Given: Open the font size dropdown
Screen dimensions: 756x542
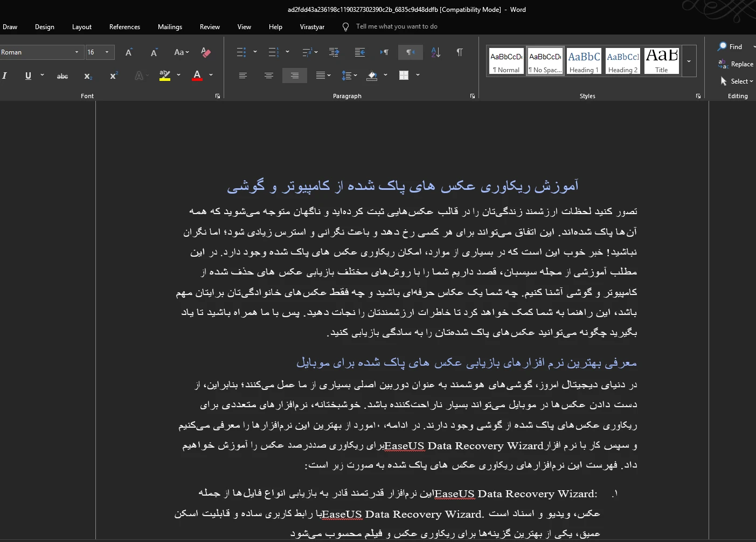Looking at the screenshot, I should [x=107, y=52].
